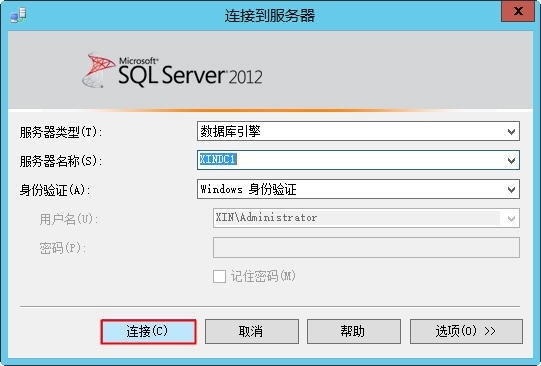Toggle the 记住密码 checkbox

[219, 276]
